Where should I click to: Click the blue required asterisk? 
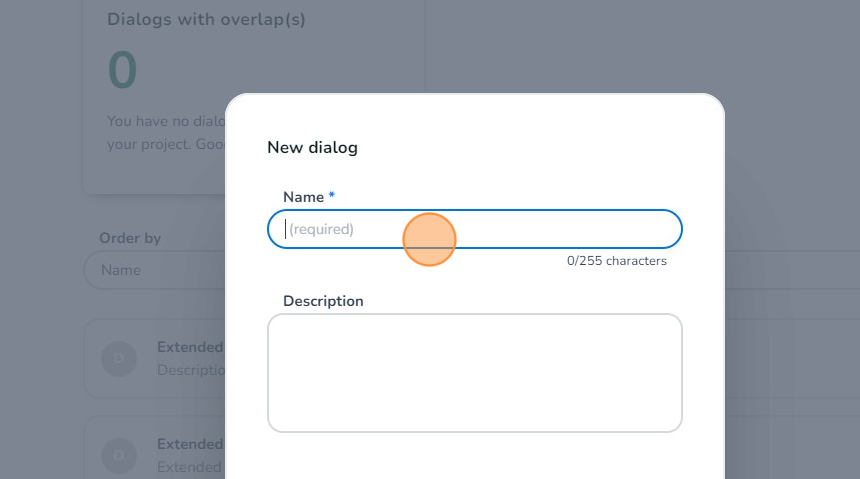point(332,196)
